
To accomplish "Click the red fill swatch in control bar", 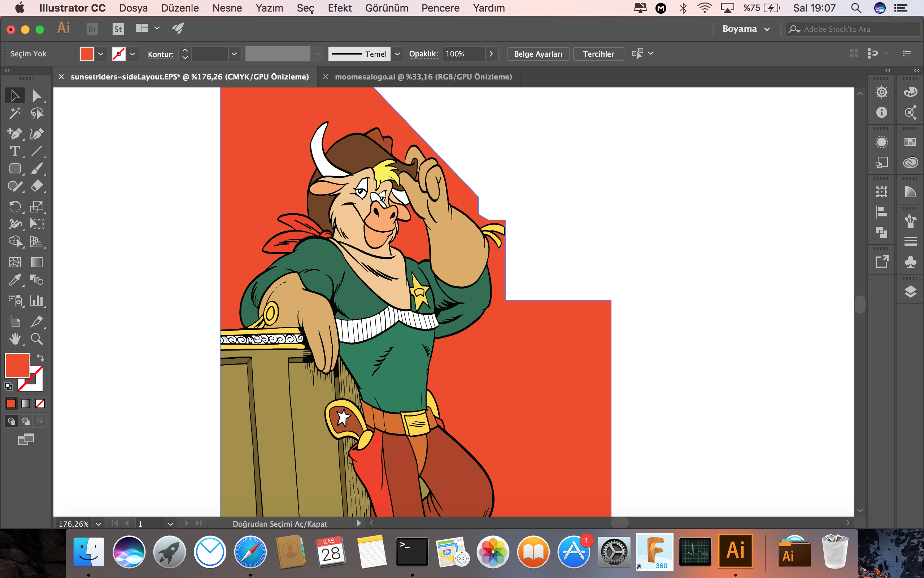I will point(87,54).
